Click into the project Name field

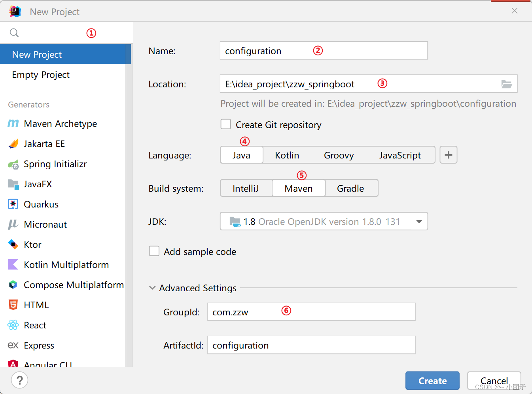coord(324,51)
